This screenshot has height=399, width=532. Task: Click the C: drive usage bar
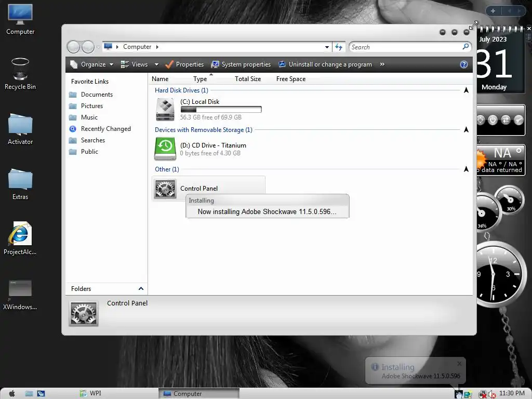[x=221, y=109]
